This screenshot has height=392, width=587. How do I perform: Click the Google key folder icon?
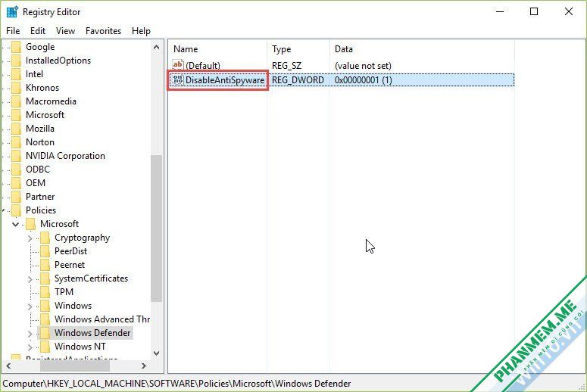pos(16,47)
